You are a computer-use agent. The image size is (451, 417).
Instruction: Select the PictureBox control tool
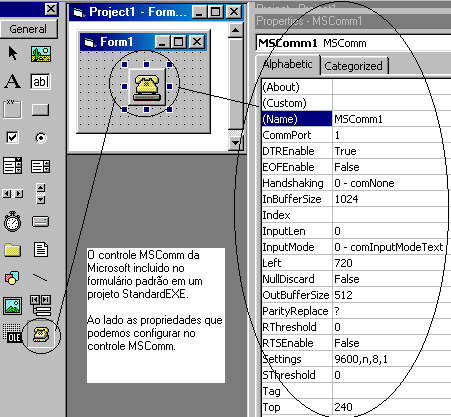click(x=41, y=54)
